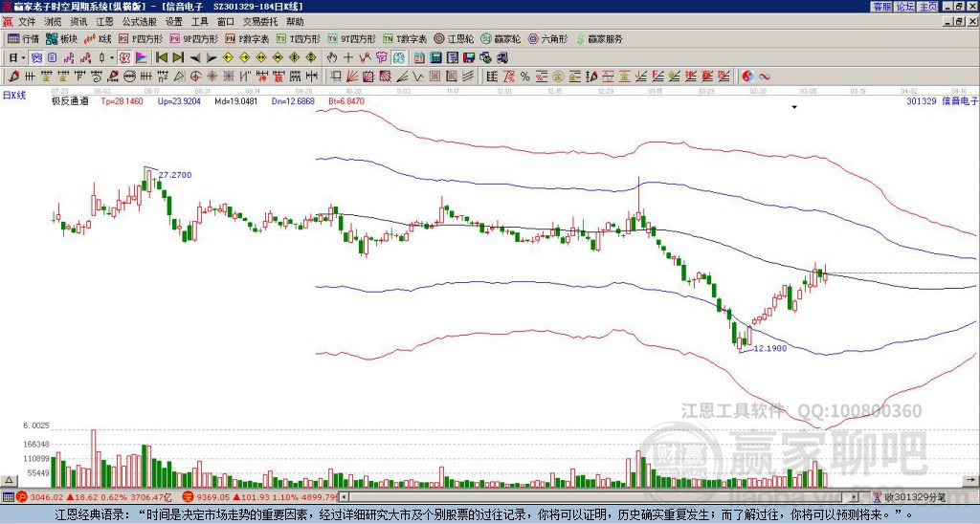The width and height of the screenshot is (980, 524).
Task: Click the red pencil drawing tool
Action: pyautogui.click(x=13, y=76)
